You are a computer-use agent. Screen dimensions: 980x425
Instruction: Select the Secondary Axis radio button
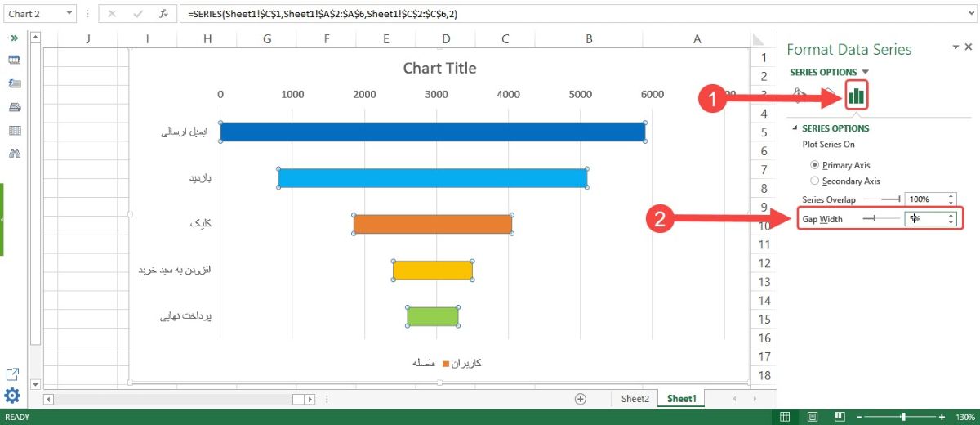point(814,181)
